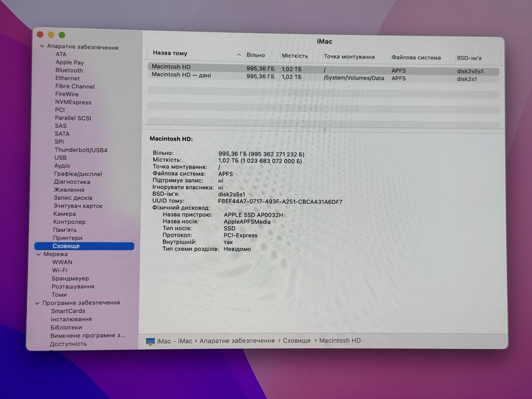Select Доступність in the sidebar
This screenshot has height=399, width=532.
(68, 344)
